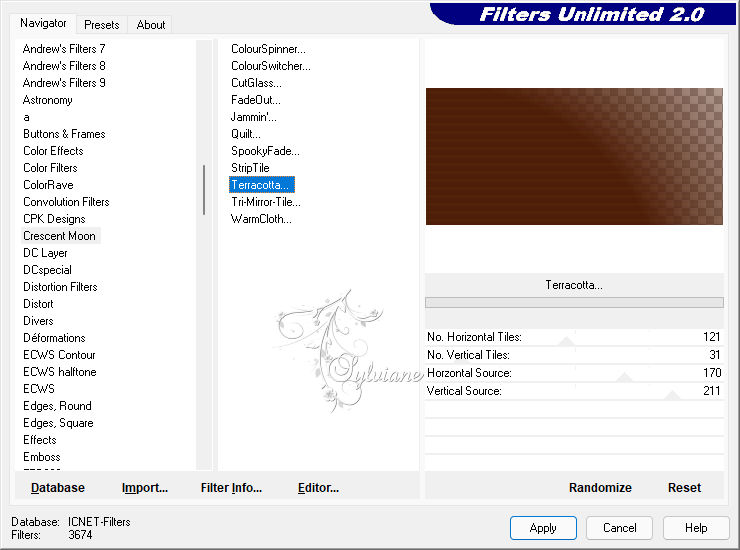Viewport: 740px width, 550px height.
Task: Choose the SpookyFade filter
Action: point(265,151)
